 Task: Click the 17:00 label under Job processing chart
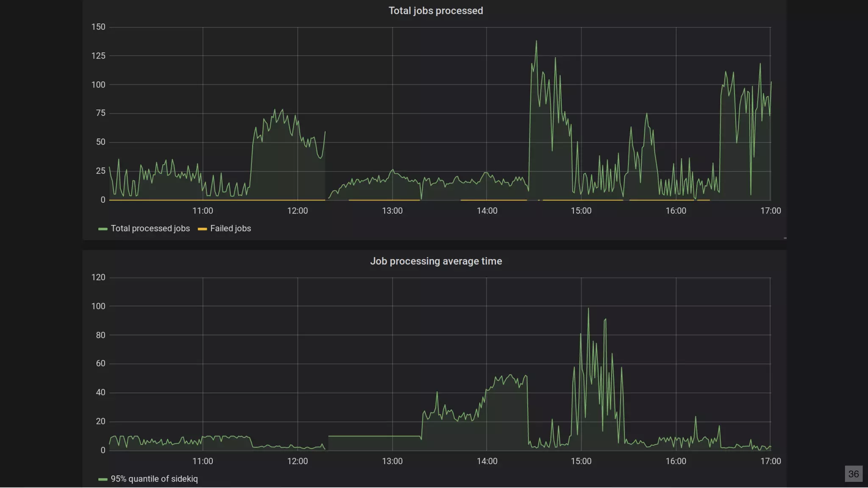pos(770,461)
